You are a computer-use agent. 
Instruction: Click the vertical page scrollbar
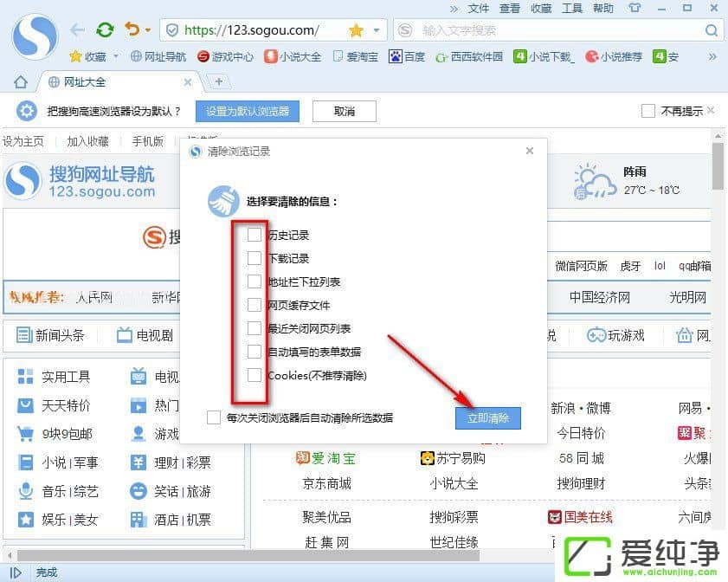click(x=718, y=165)
